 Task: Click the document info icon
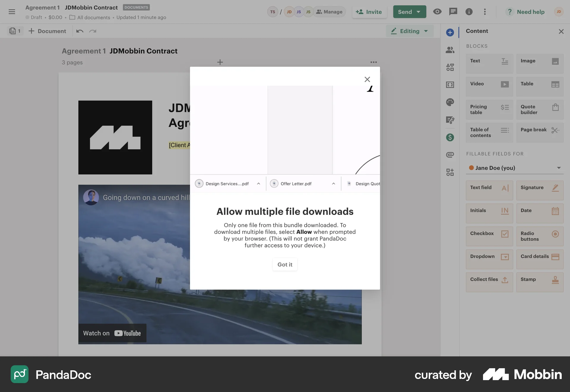(x=469, y=12)
